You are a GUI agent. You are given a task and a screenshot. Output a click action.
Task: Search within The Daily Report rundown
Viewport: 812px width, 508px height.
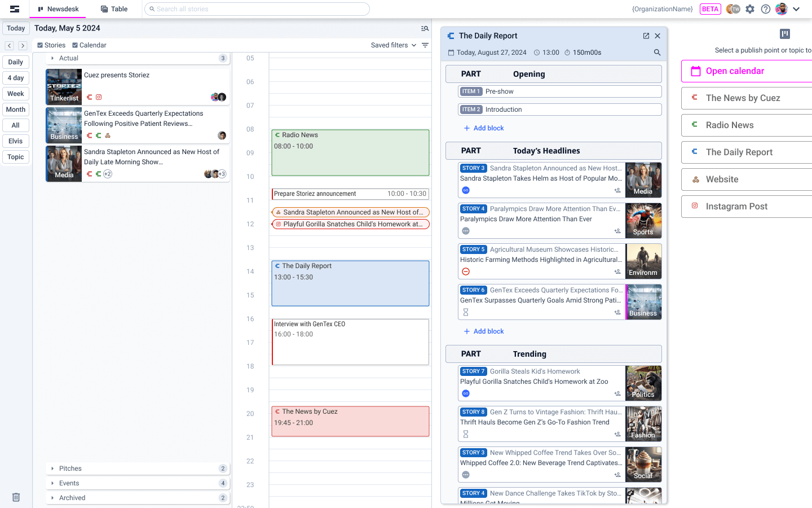(x=657, y=52)
